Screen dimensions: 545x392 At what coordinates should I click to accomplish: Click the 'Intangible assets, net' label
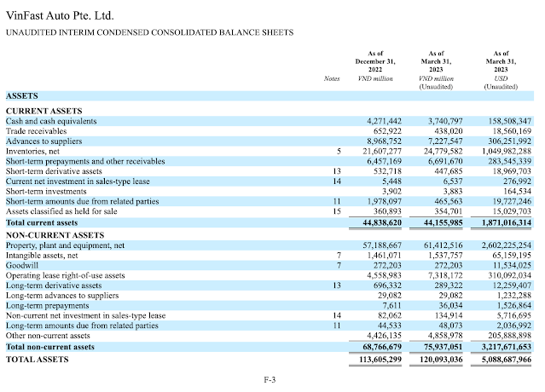[x=42, y=256]
